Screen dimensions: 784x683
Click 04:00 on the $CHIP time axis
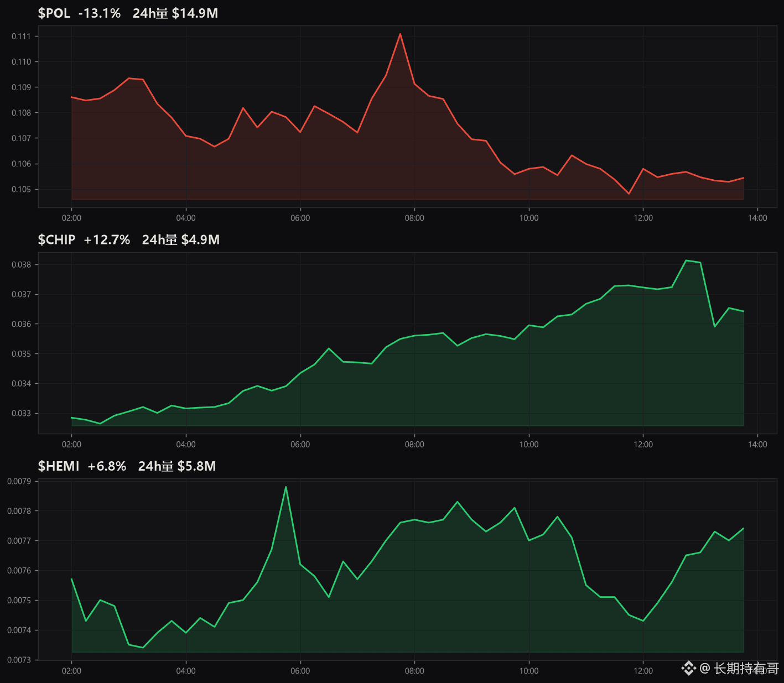[x=186, y=444]
